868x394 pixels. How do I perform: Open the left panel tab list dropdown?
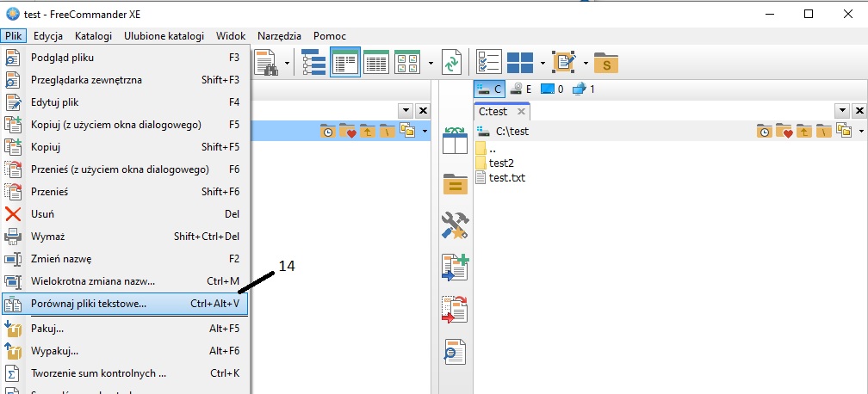(406, 111)
